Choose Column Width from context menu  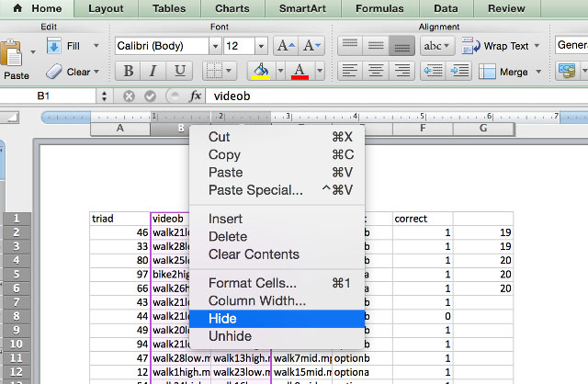277,300
